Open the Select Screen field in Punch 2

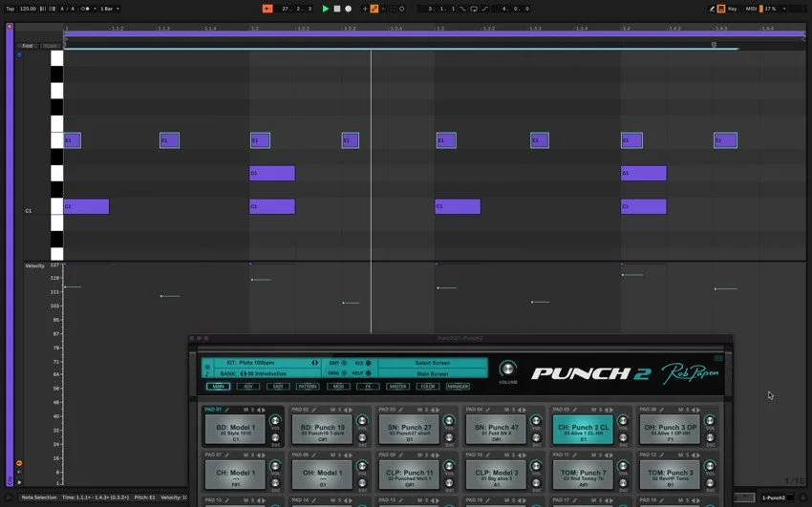pos(433,363)
